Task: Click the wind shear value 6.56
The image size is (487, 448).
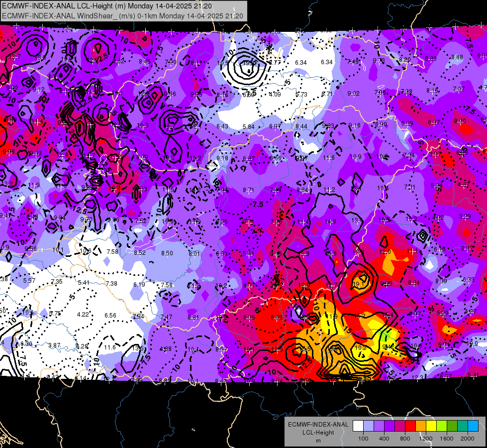Action: pyautogui.click(x=110, y=315)
